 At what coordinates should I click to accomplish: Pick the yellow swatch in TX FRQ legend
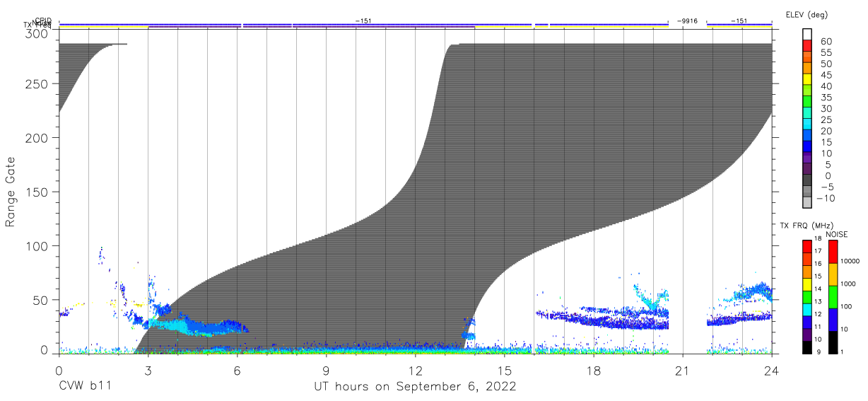tap(807, 284)
